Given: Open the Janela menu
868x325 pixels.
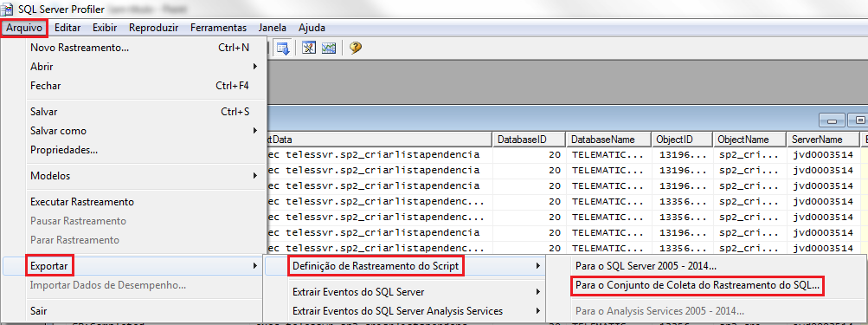Looking at the screenshot, I should coord(273,28).
